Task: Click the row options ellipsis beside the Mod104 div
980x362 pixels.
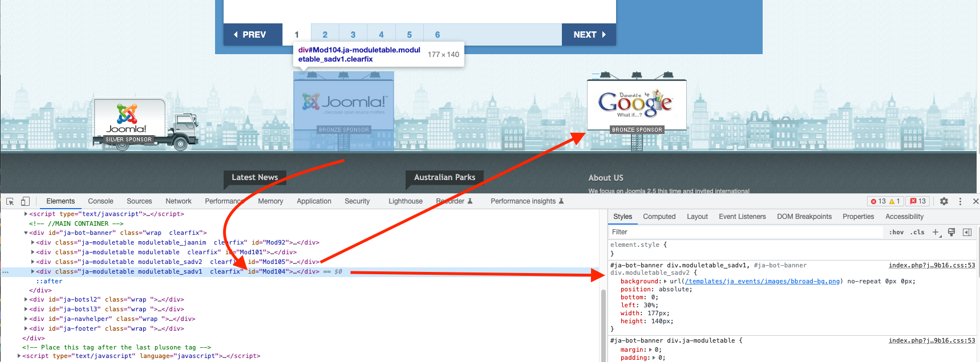Action: click(5, 272)
